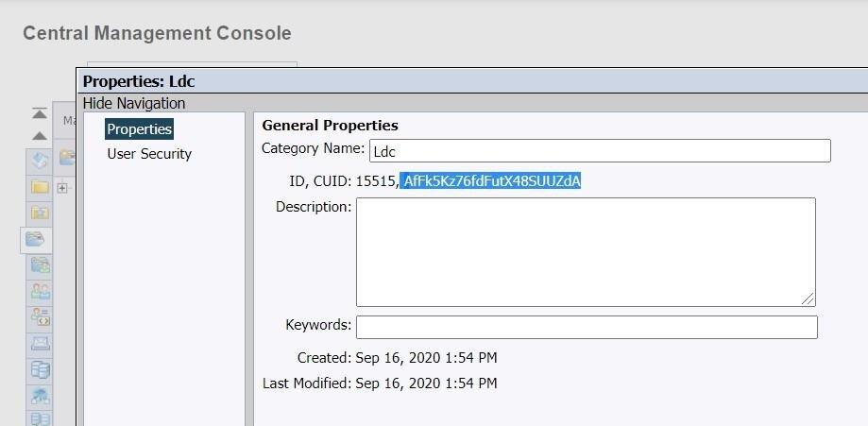Open Personal Categories sidebar icon
The width and height of the screenshot is (868, 426).
pos(40,265)
